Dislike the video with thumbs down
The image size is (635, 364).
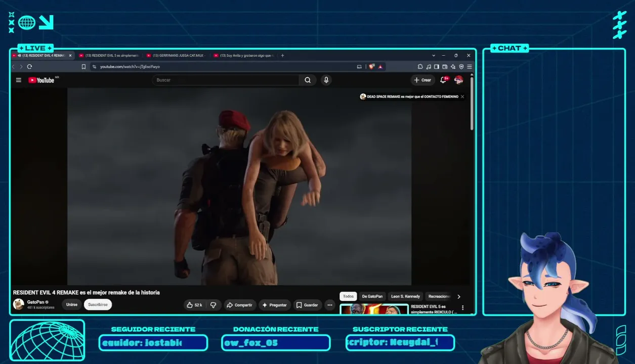214,305
